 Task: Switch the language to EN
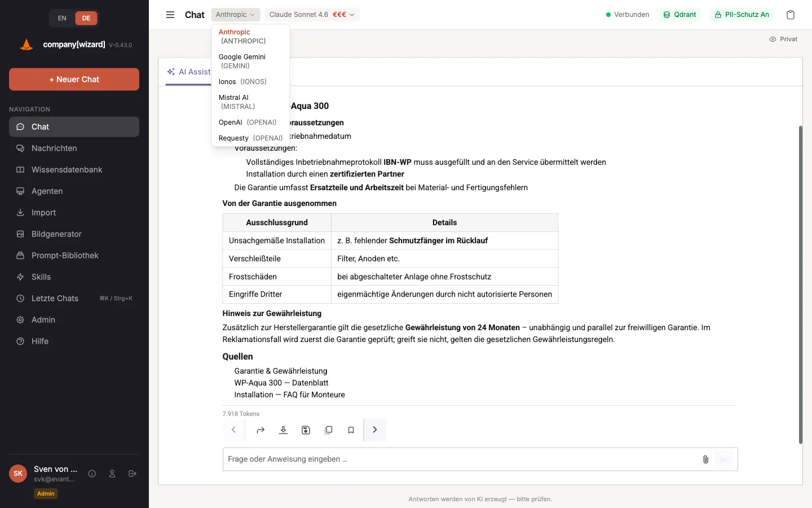pos(62,18)
